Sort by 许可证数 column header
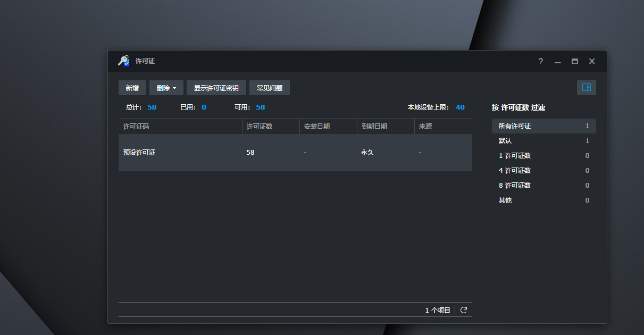The height and width of the screenshot is (335, 644). [271, 127]
